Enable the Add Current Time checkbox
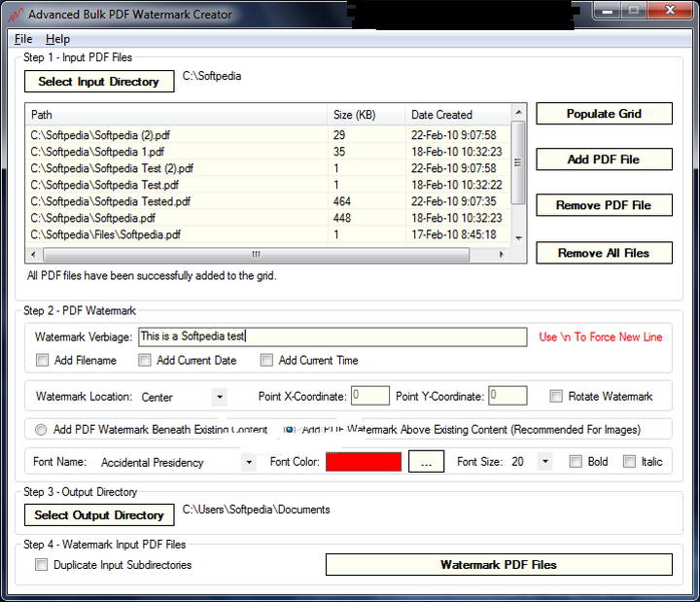 (266, 360)
